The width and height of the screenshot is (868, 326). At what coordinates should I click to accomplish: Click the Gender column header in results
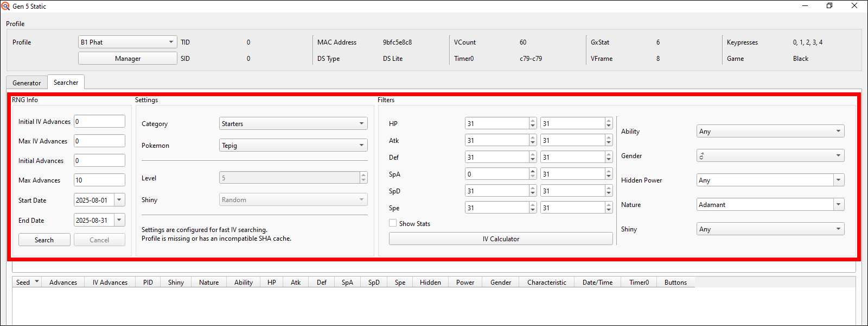tap(501, 282)
